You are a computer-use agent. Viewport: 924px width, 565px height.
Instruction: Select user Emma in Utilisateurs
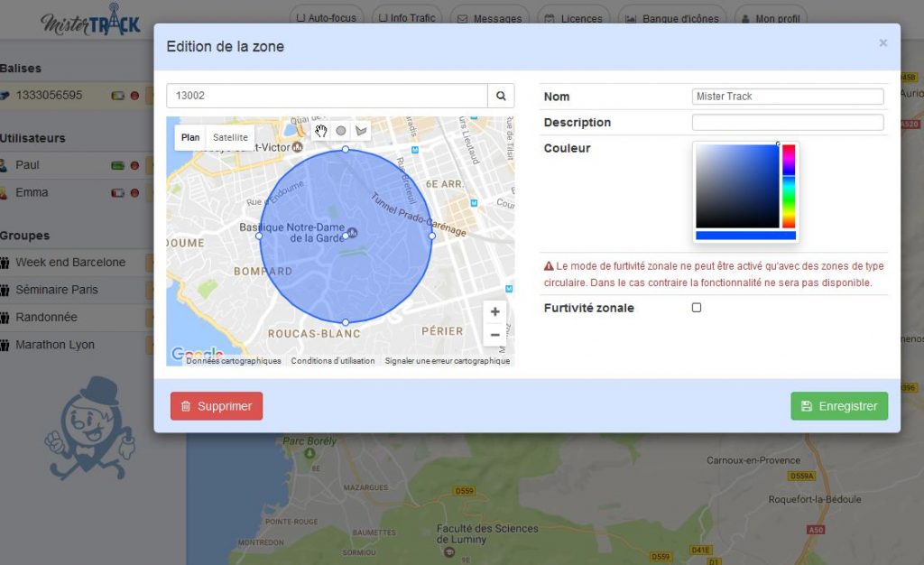point(32,192)
